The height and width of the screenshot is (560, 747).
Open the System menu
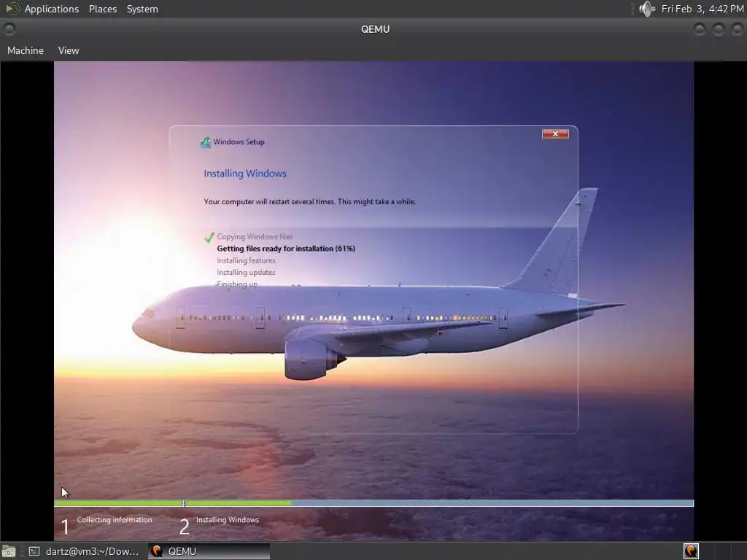(x=142, y=9)
